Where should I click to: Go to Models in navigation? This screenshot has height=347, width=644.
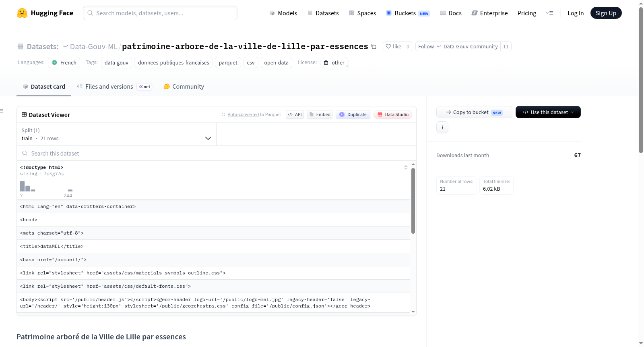(x=283, y=13)
